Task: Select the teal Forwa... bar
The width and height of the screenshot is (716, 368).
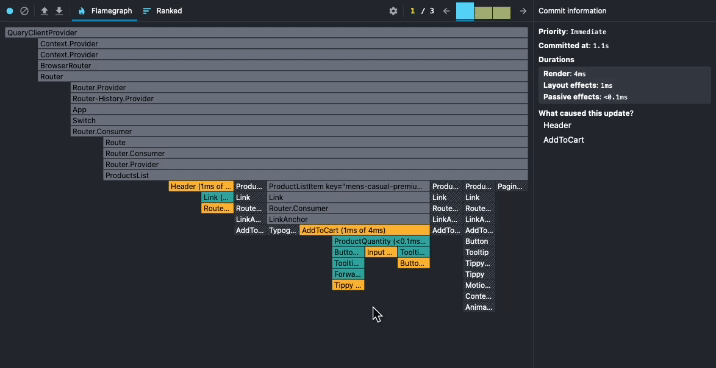Action: click(348, 274)
